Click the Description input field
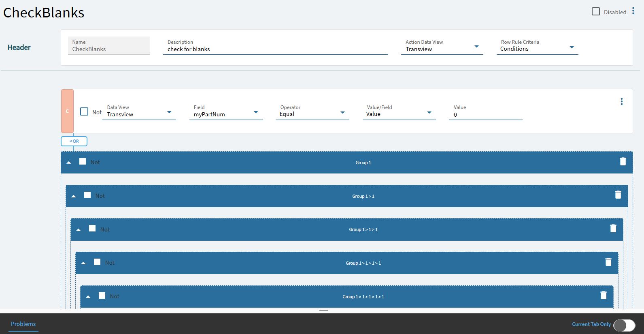Screen dimensions: 644x334 275,46
